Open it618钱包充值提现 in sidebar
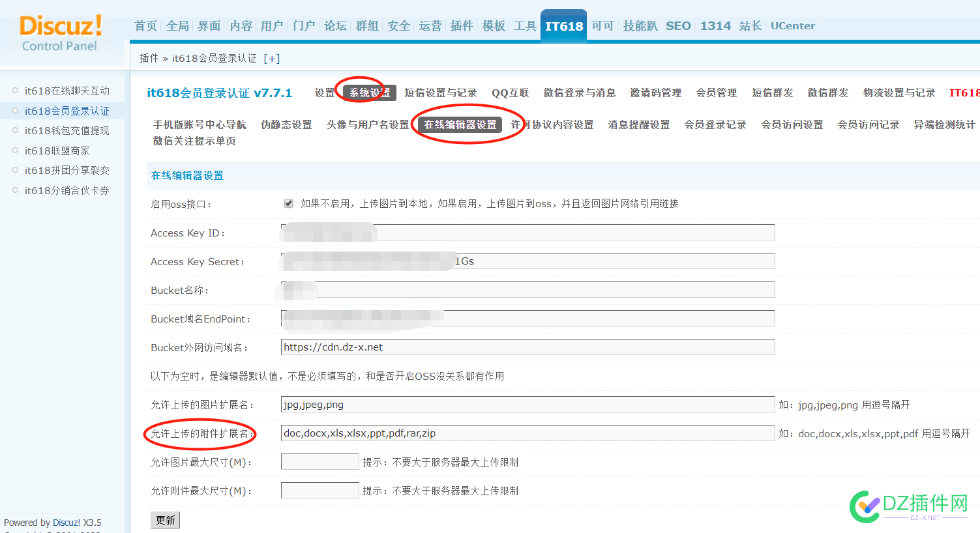Viewport: 980px width, 533px height. click(x=67, y=130)
